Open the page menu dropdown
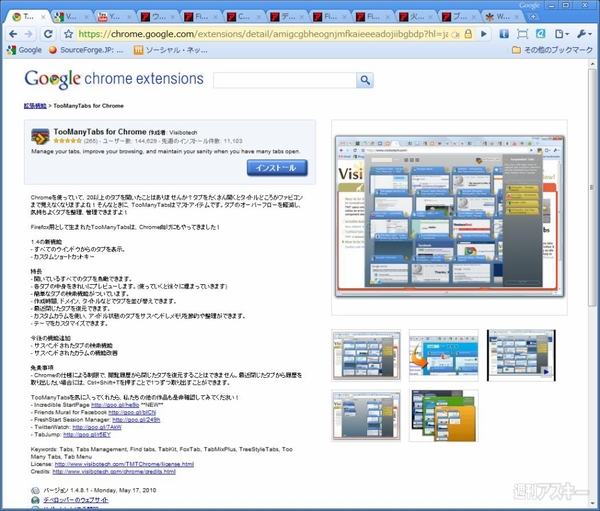Image resolution: width=600 pixels, height=511 pixels. point(561,34)
